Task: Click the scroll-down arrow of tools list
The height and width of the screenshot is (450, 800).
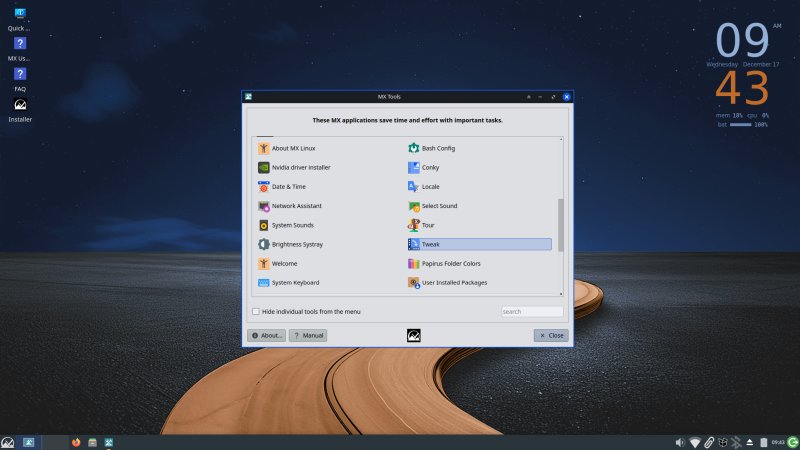Action: click(561, 294)
